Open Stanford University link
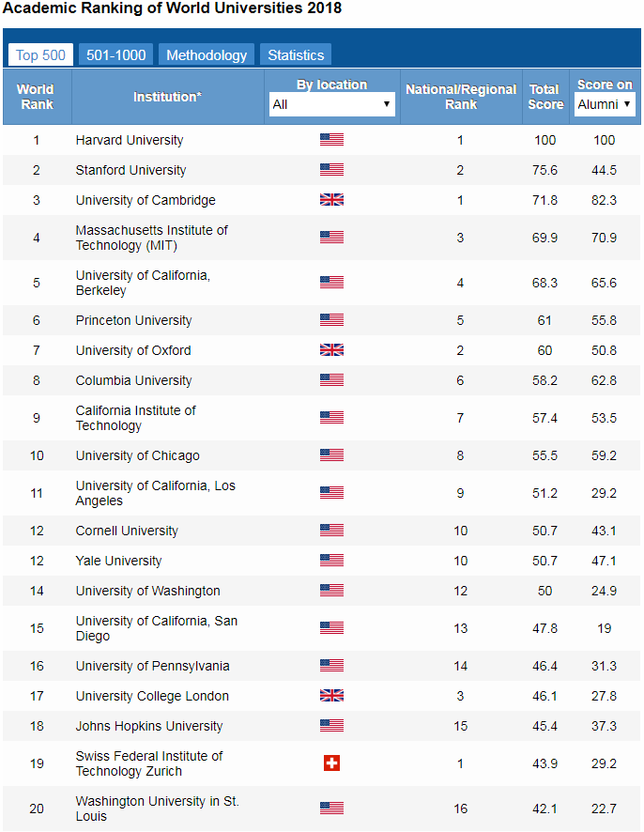 point(131,170)
